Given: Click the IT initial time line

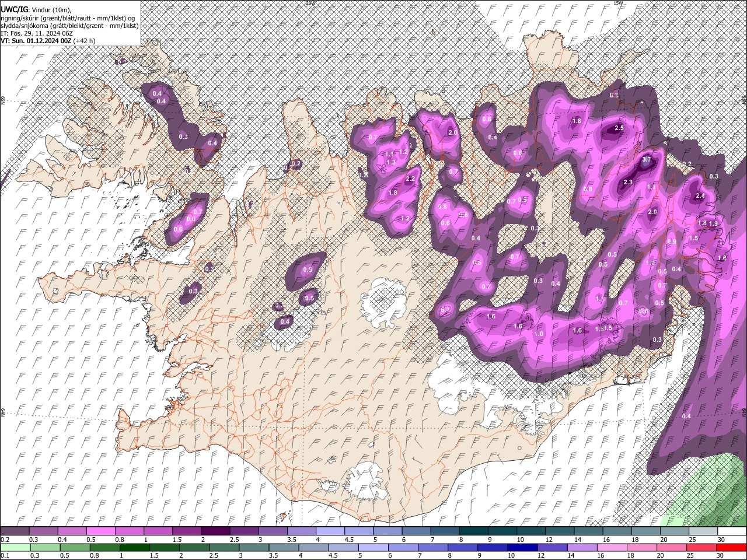Looking at the screenshot, I should click(x=36, y=33).
